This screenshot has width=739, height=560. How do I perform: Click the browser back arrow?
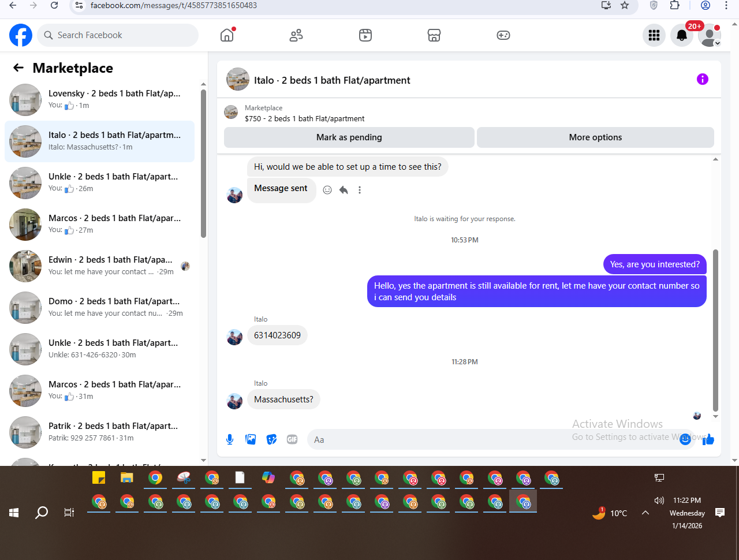click(13, 5)
